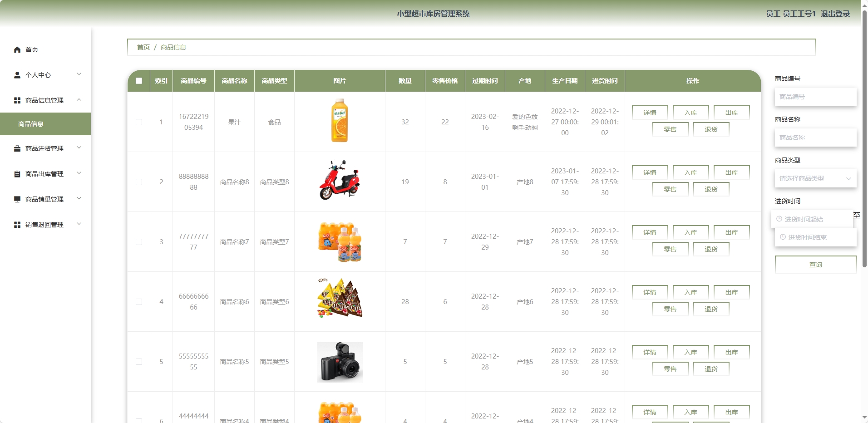Expand the 个人中心 menu chevron
The width and height of the screenshot is (868, 423).
79,74
